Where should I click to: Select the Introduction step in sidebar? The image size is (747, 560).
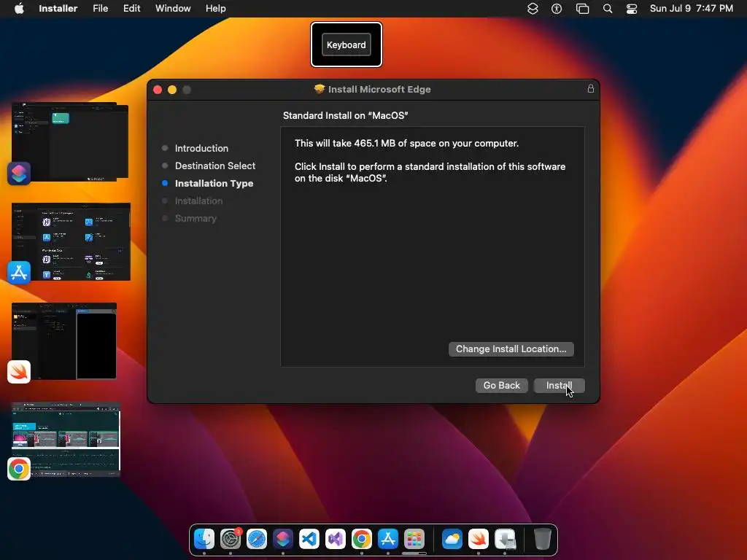coord(201,148)
